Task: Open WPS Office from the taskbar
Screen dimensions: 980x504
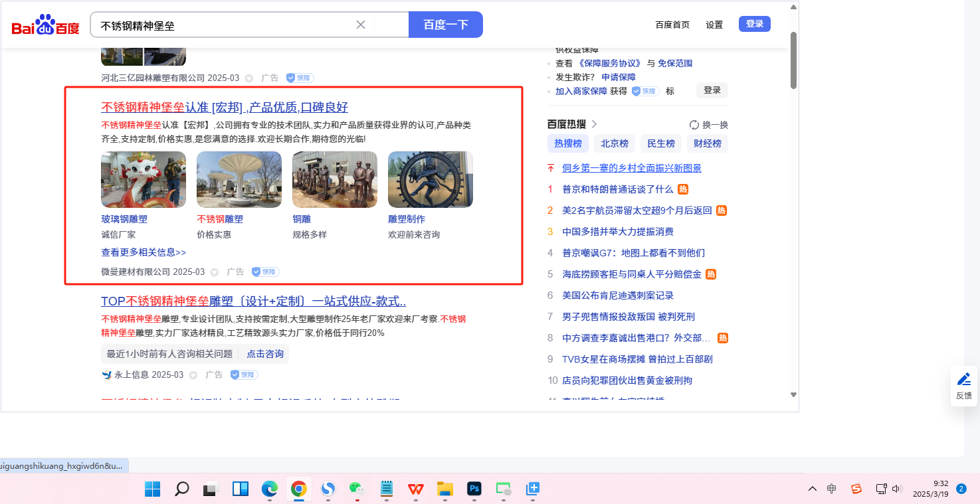Action: (x=416, y=489)
